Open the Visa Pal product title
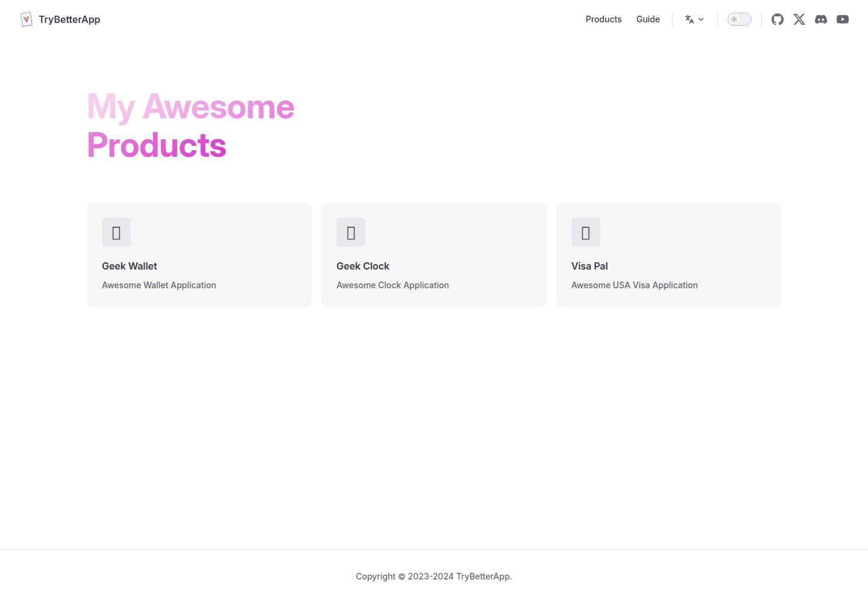 point(590,266)
